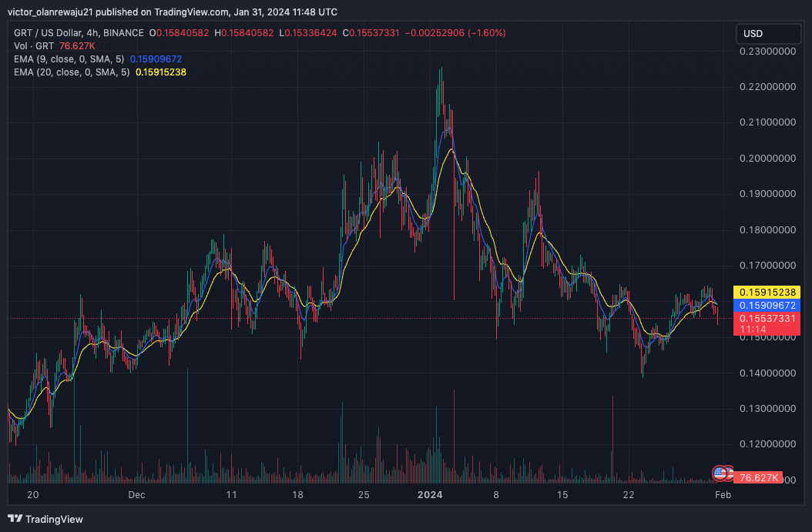Click the 0.23000000 price axis label
This screenshot has height=532, width=812.
point(767,52)
